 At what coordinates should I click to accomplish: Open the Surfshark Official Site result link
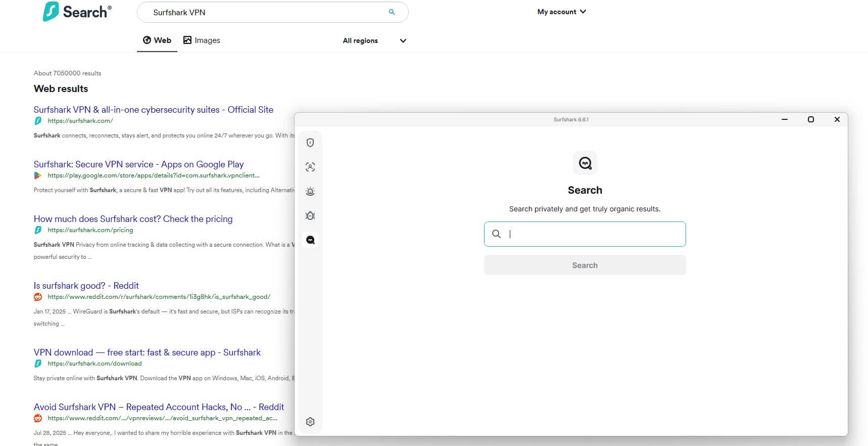click(153, 110)
